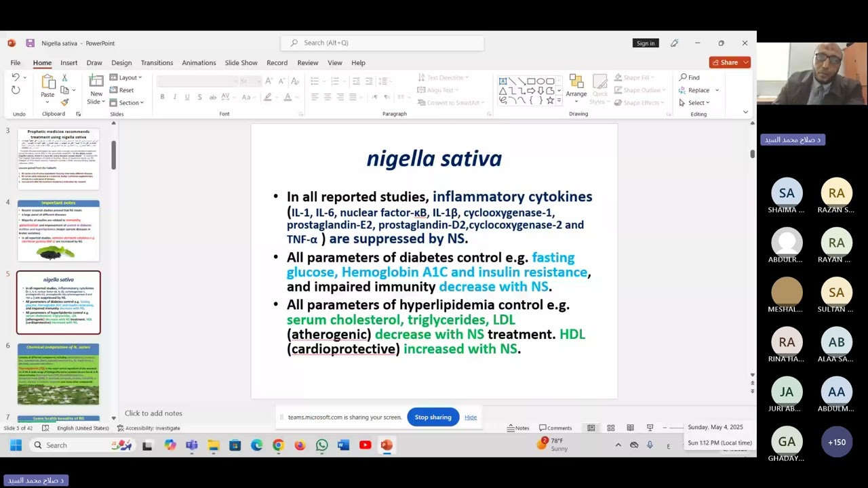Click the Save icon in title bar

pos(30,43)
